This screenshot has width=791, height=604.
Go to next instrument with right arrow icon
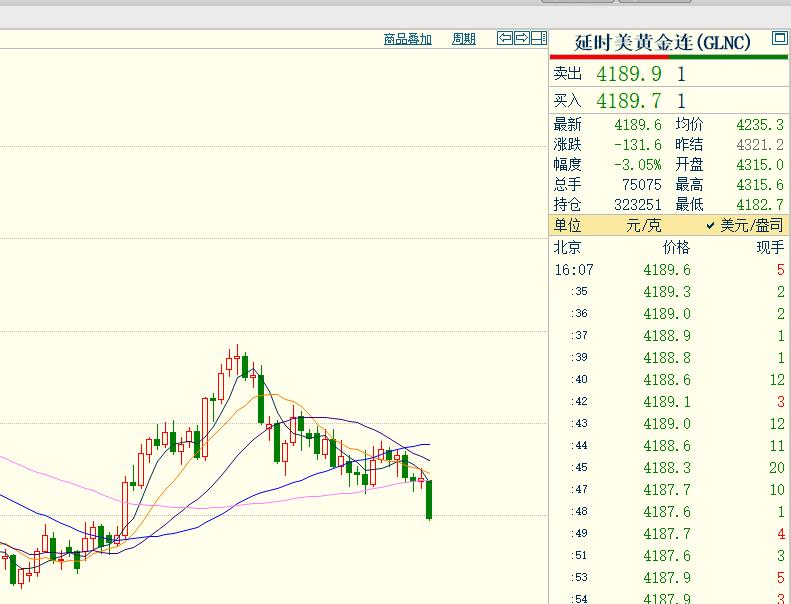pyautogui.click(x=522, y=38)
